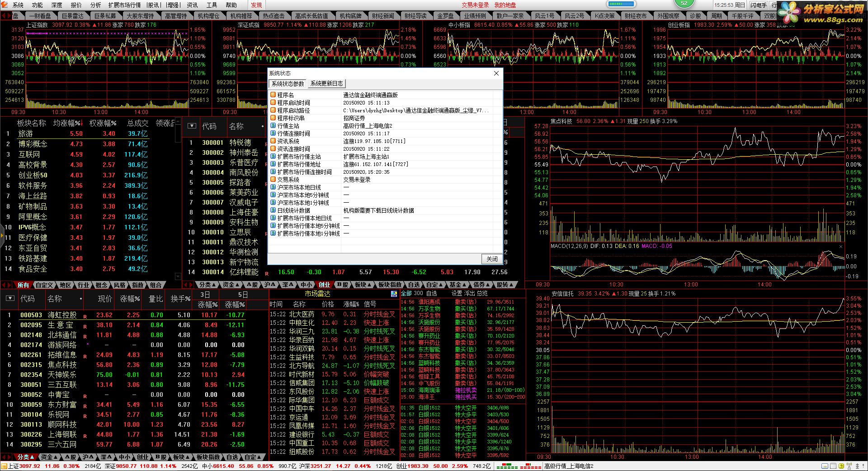The image size is (868, 471).
Task: Open the 功能 menu
Action: (x=38, y=5)
